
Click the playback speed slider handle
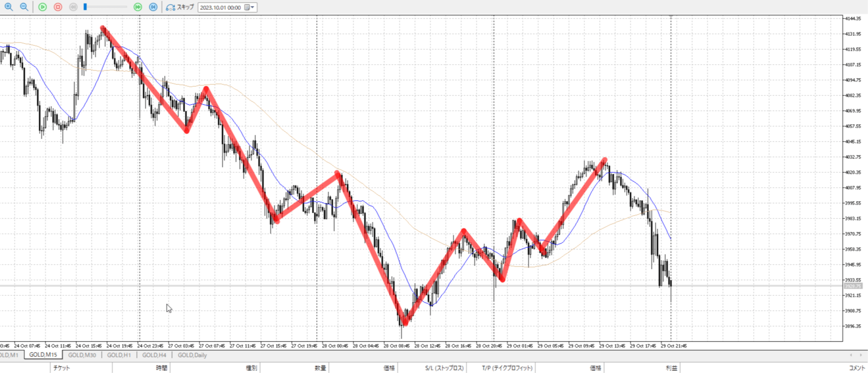coord(85,7)
